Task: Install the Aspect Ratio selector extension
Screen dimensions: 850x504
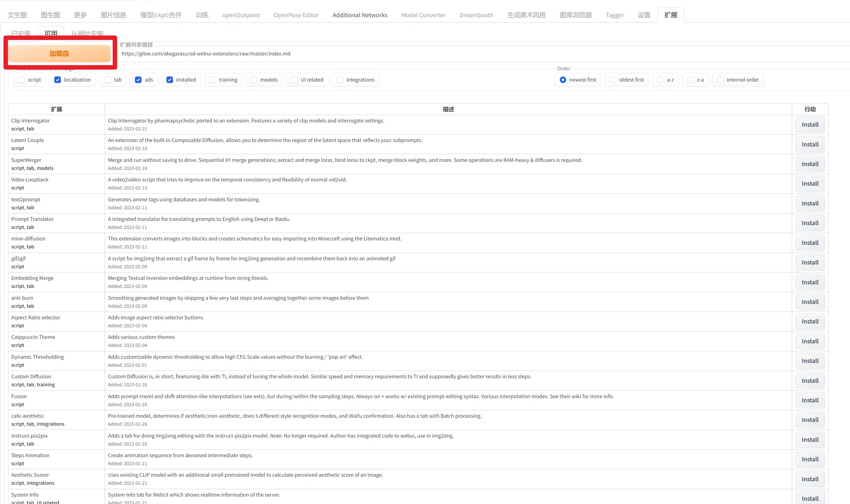Action: point(810,322)
